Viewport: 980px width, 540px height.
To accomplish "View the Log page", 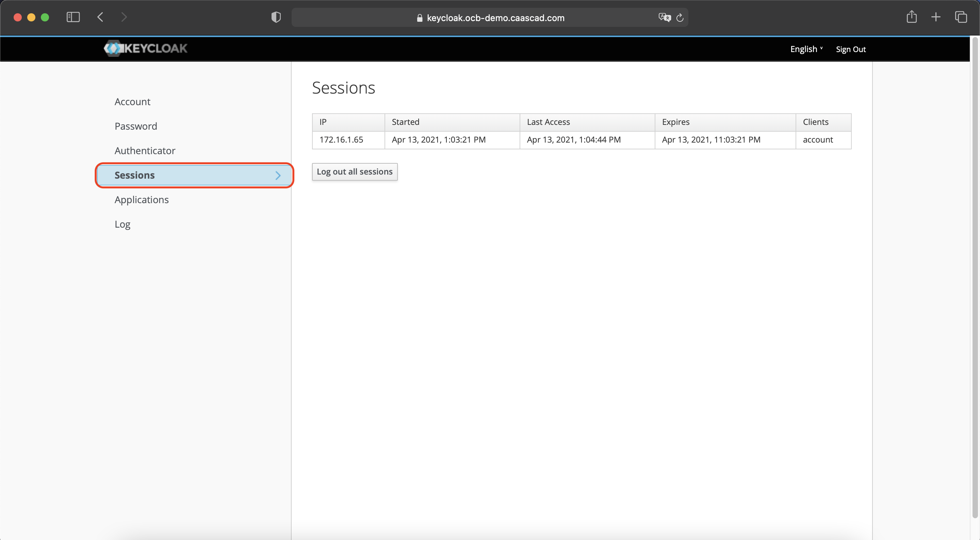I will click(122, 224).
